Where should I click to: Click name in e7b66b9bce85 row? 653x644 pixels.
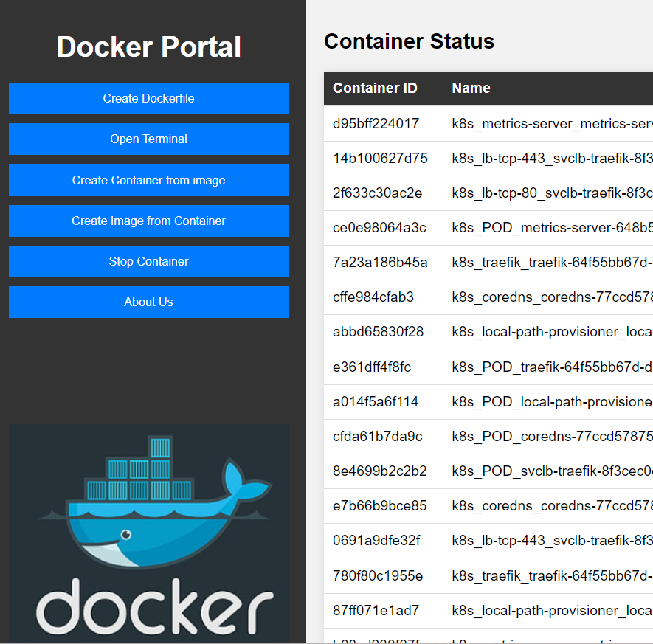552,506
